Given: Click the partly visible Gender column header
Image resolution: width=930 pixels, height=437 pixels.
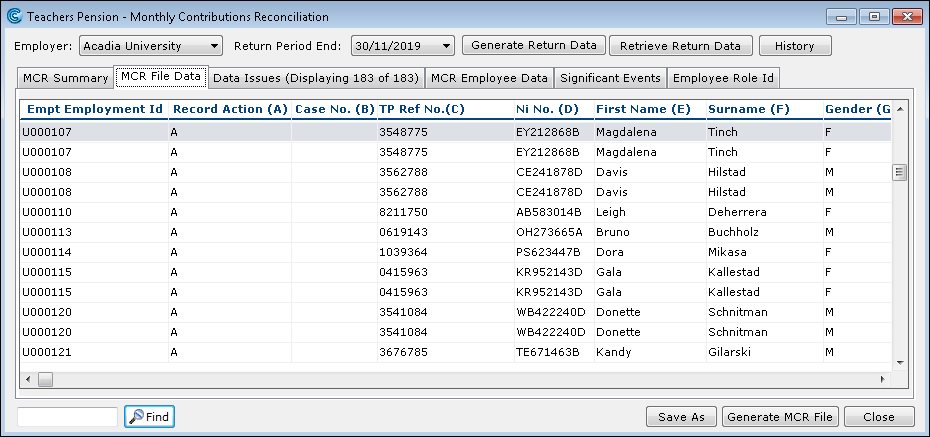Looking at the screenshot, I should pos(858,110).
